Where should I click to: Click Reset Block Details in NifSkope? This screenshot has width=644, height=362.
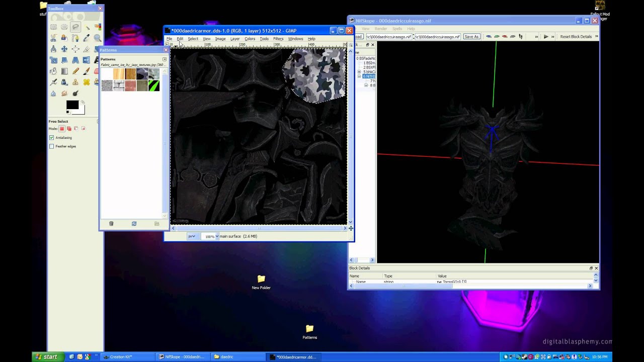pyautogui.click(x=576, y=37)
